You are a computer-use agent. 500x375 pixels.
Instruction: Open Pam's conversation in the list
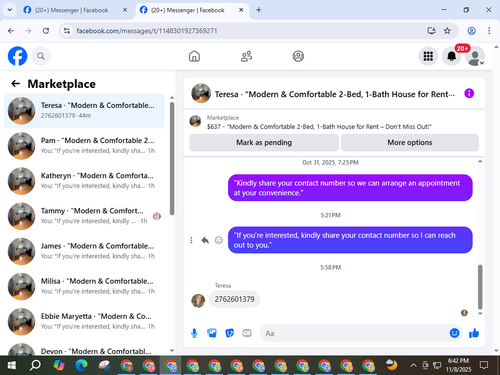click(x=84, y=146)
